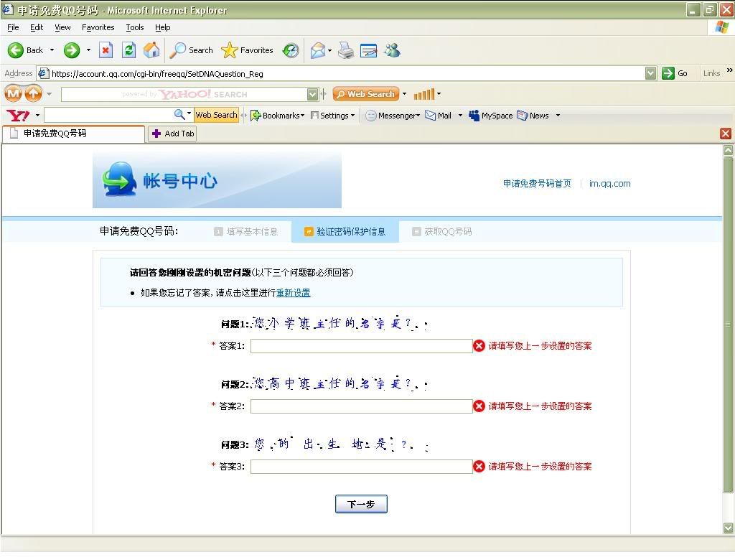Click the Stop loading icon
The image size is (735, 560).
106,50
